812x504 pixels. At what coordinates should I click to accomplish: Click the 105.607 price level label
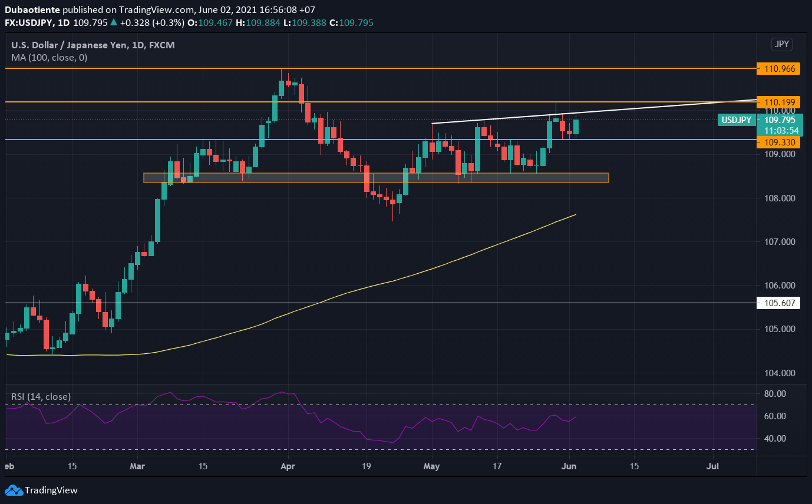pos(778,303)
